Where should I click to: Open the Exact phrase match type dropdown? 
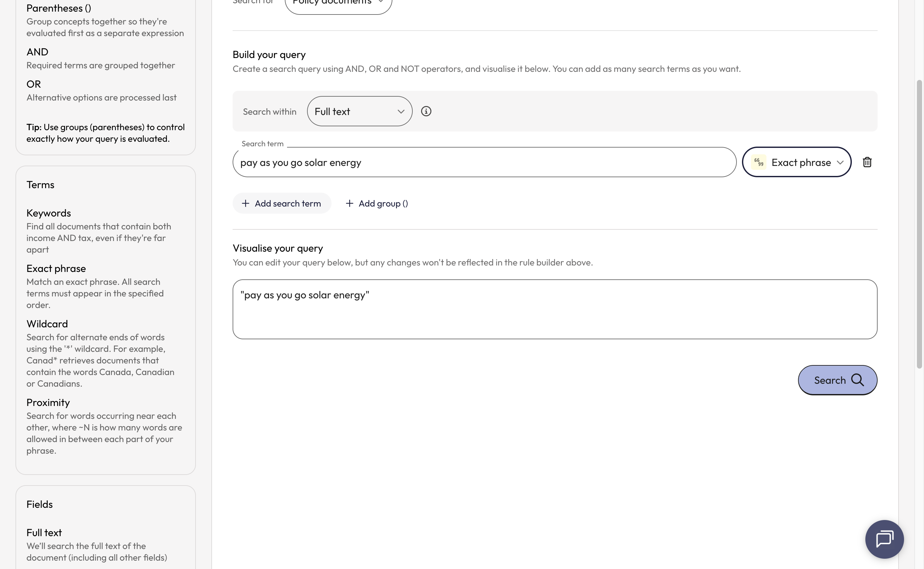(796, 162)
